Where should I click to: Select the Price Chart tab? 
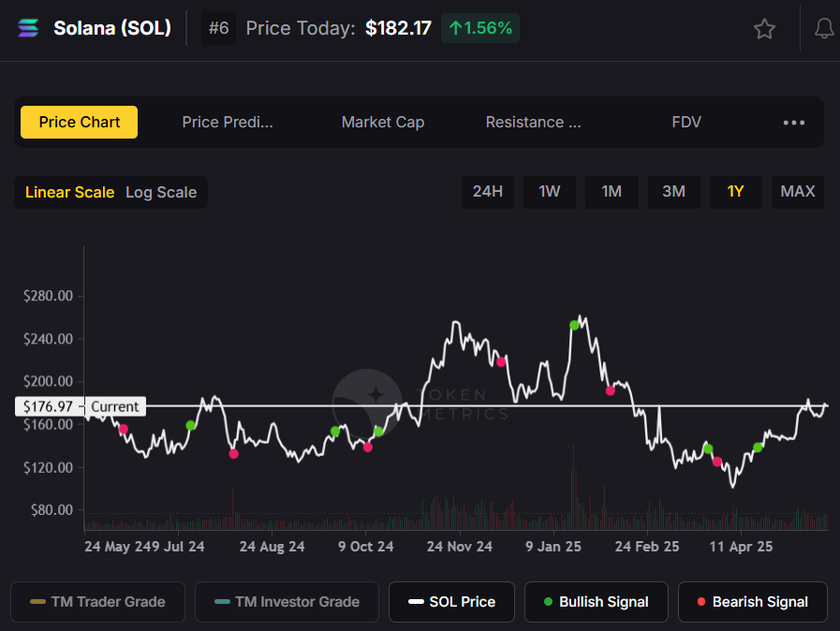[80, 122]
